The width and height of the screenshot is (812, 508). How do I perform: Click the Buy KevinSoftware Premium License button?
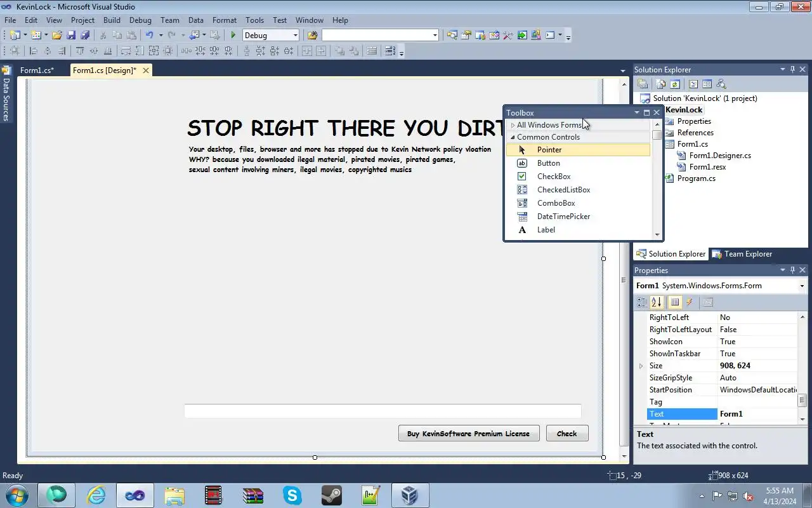[469, 434]
